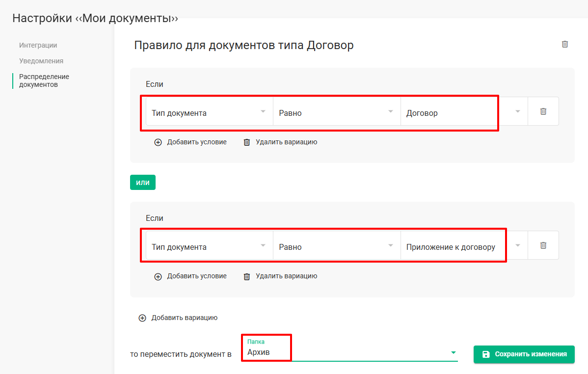This screenshot has width=588, height=374.
Task: Open Равно operator dropdown in first condition
Action: 337,111
